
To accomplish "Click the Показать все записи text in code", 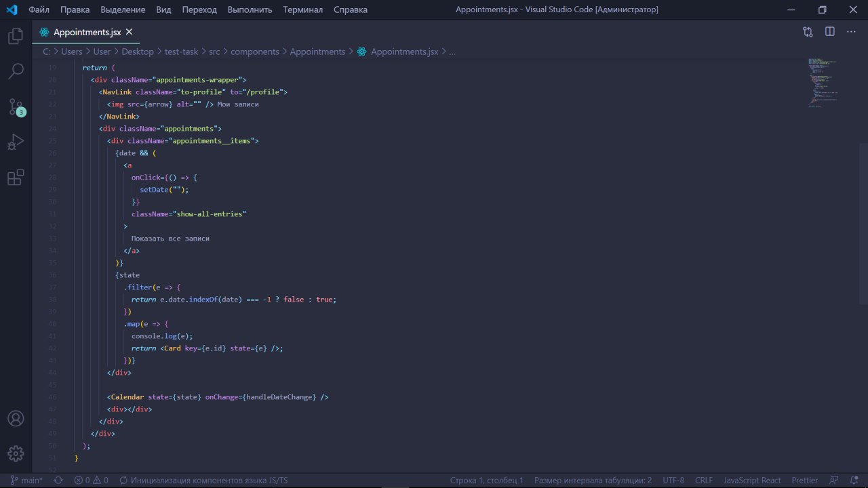I will [170, 239].
